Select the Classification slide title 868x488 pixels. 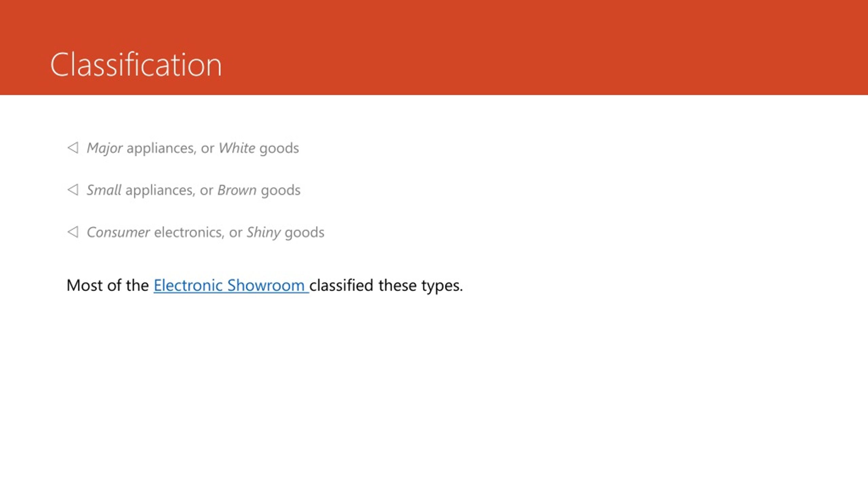pyautogui.click(x=136, y=64)
